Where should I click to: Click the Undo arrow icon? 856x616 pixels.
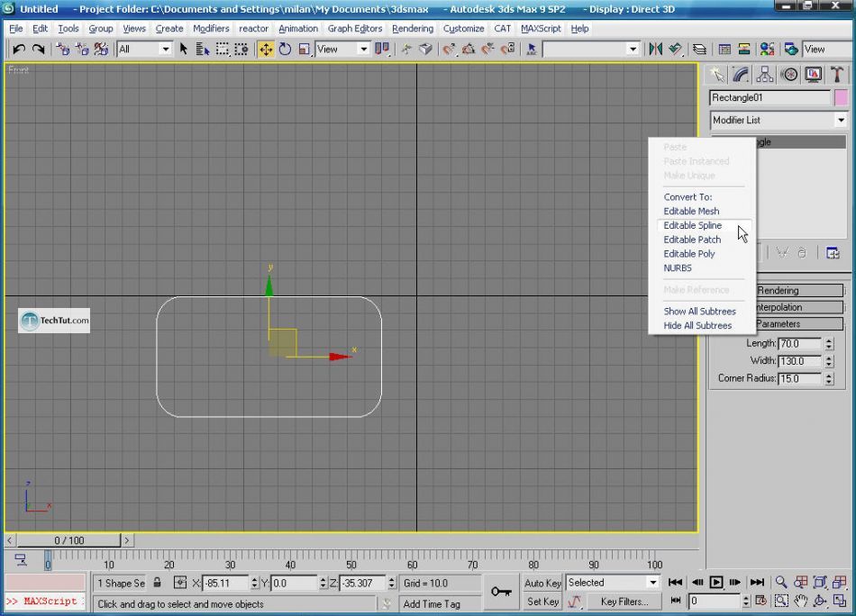(x=19, y=50)
